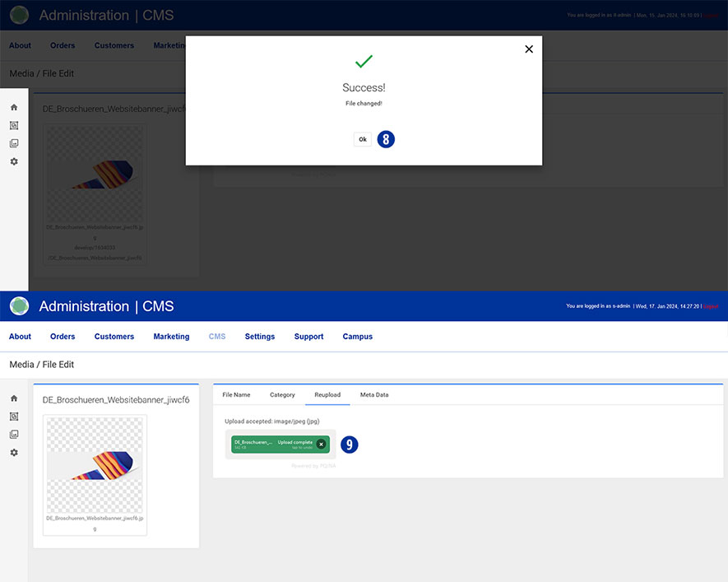Click the second icon in the undimmed sidebar

pos(14,417)
